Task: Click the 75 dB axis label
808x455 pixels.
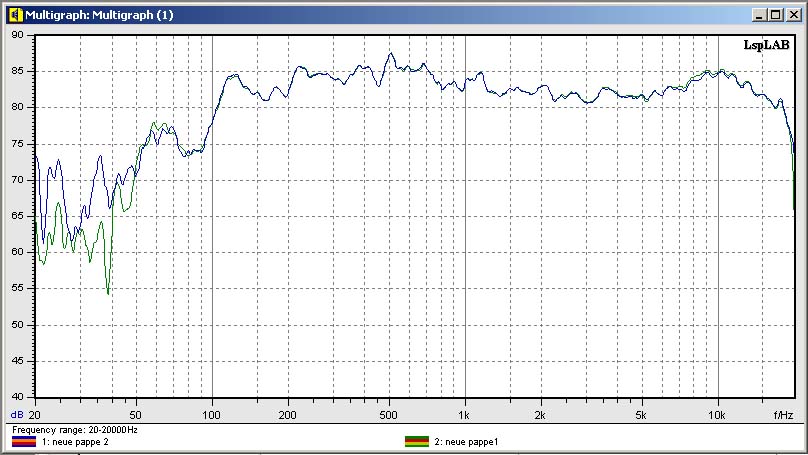Action: [18, 143]
